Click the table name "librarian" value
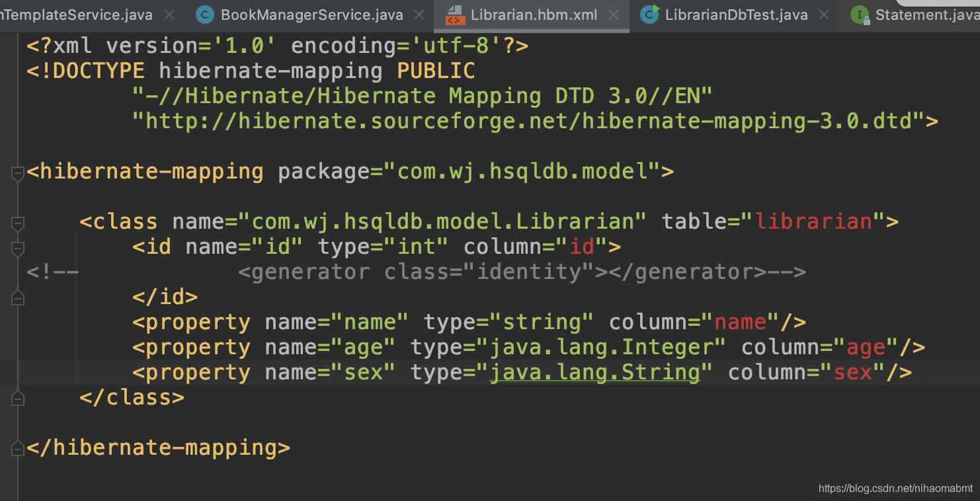This screenshot has height=501, width=980. 813,221
